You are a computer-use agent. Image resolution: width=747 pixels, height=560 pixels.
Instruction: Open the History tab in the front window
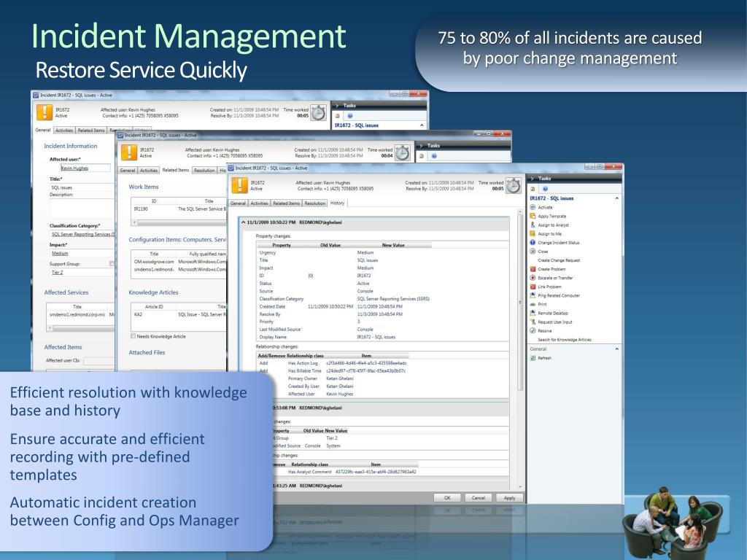tap(337, 203)
